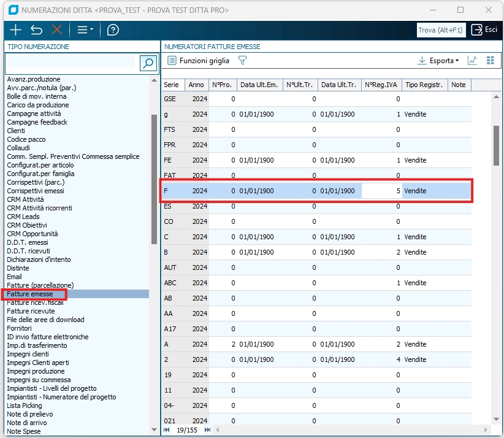
Task: Click the grid layout tiles icon
Action: pyautogui.click(x=490, y=61)
